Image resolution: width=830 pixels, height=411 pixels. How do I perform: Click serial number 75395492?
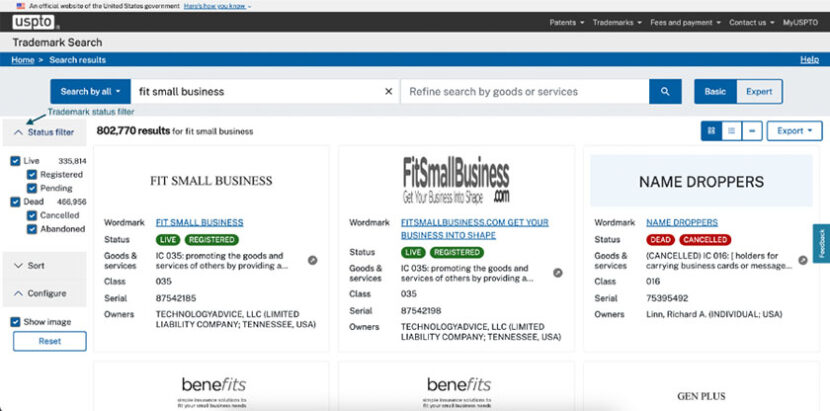pyautogui.click(x=667, y=298)
